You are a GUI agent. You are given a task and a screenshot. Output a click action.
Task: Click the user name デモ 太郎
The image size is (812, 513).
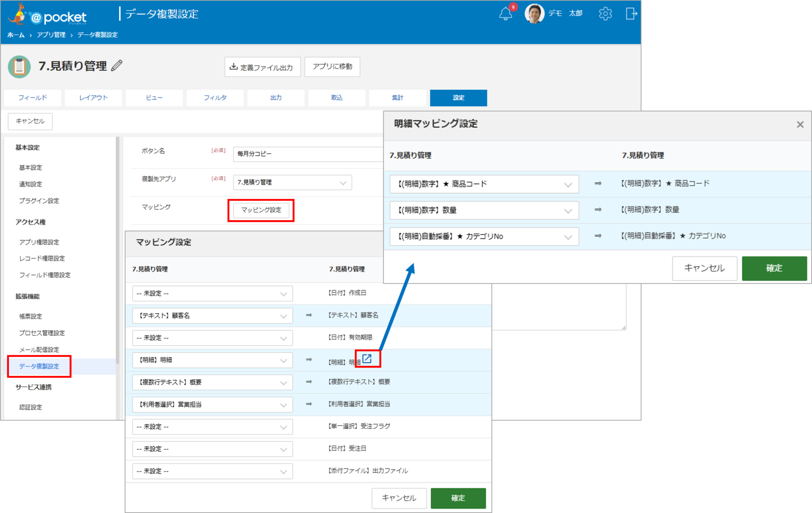click(565, 14)
